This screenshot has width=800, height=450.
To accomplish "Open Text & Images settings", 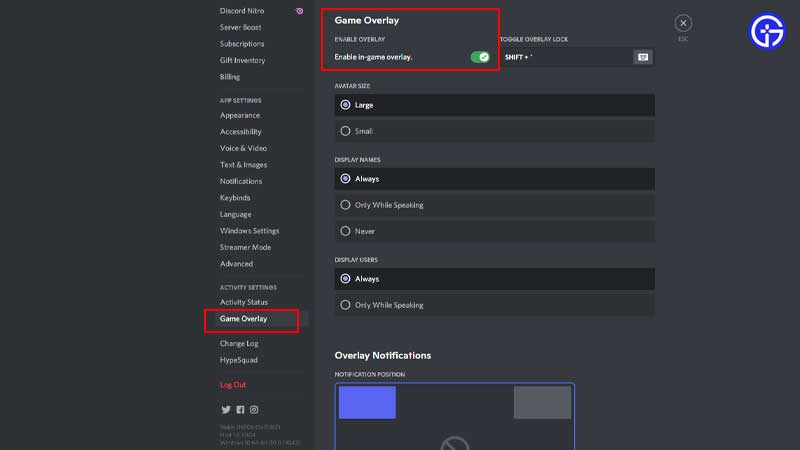I will point(243,165).
